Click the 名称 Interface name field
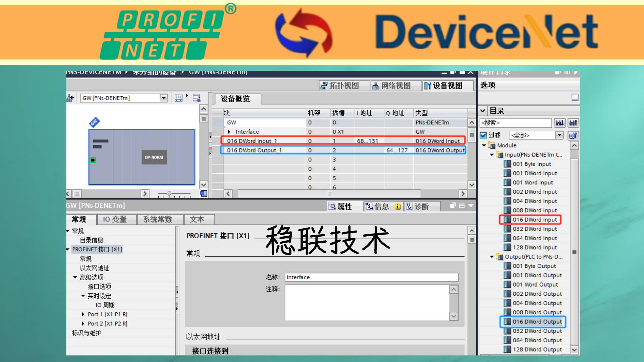 tap(371, 277)
